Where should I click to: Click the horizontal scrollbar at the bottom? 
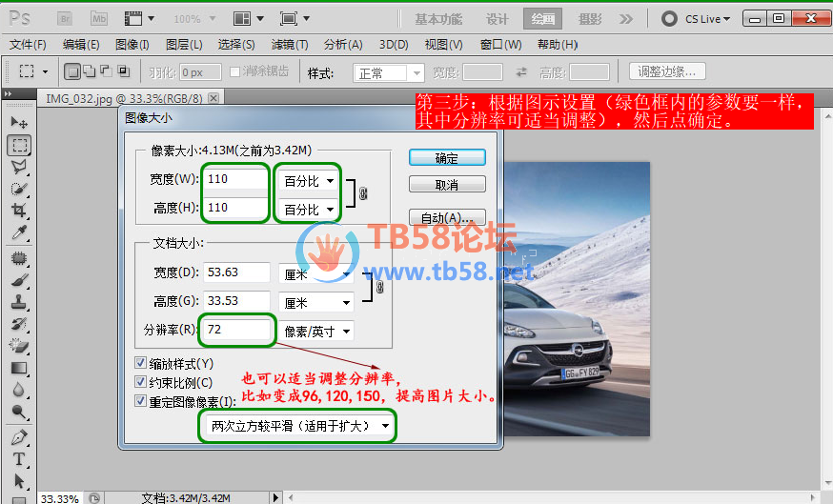click(553, 497)
